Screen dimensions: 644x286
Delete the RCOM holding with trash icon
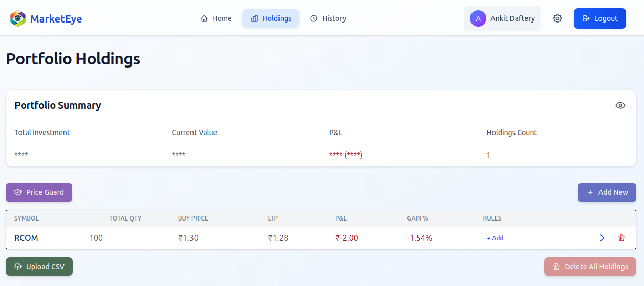(x=621, y=238)
